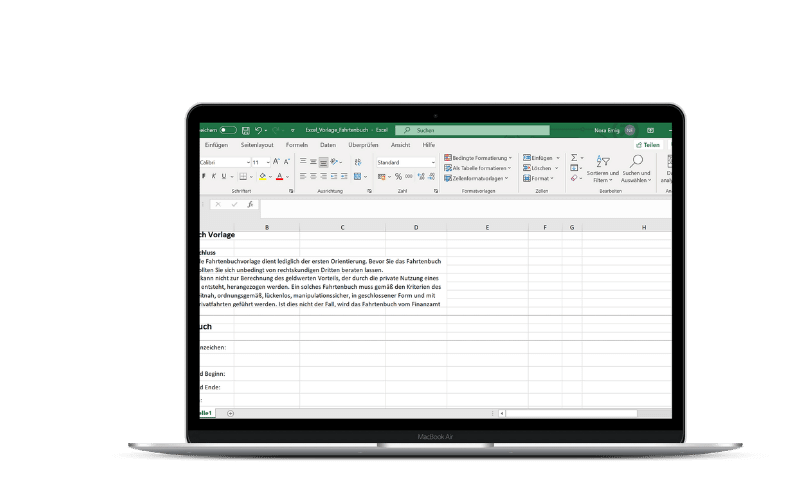800x490 pixels.
Task: Open the Ansicht tab
Action: coord(401,145)
